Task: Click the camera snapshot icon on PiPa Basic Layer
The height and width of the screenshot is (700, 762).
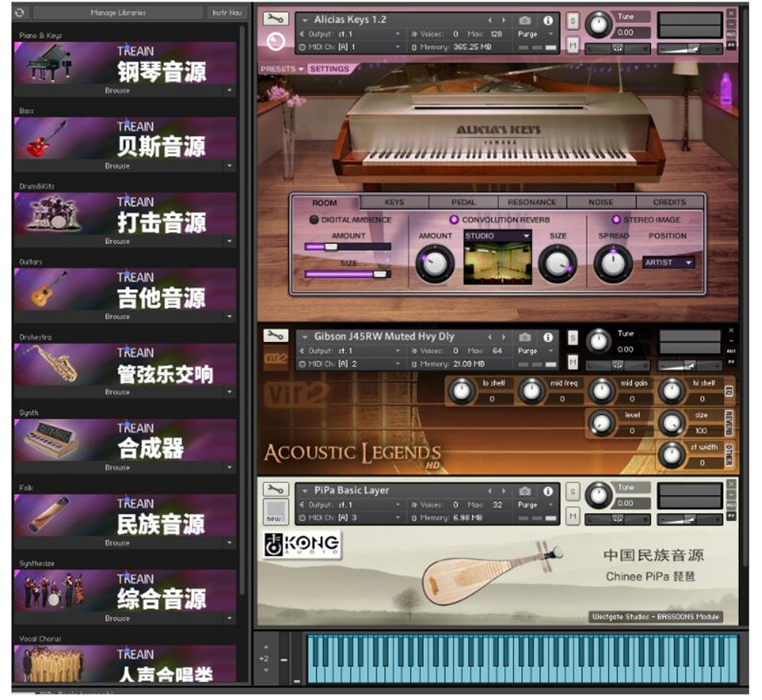Action: [x=525, y=491]
